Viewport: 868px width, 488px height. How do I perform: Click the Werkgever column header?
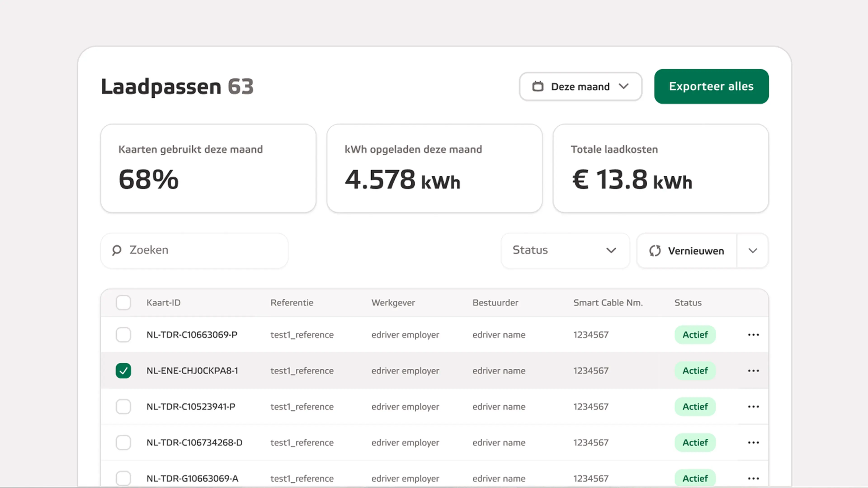[x=393, y=303]
